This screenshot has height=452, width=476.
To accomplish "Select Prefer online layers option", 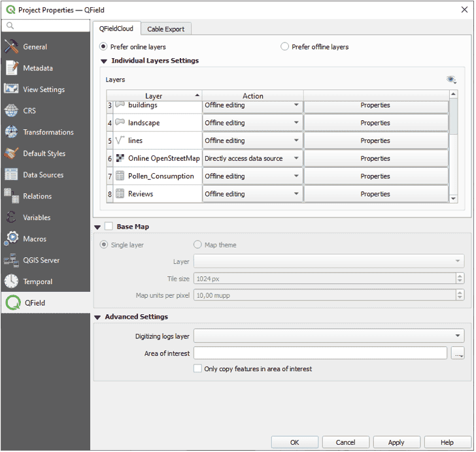I will point(103,47).
